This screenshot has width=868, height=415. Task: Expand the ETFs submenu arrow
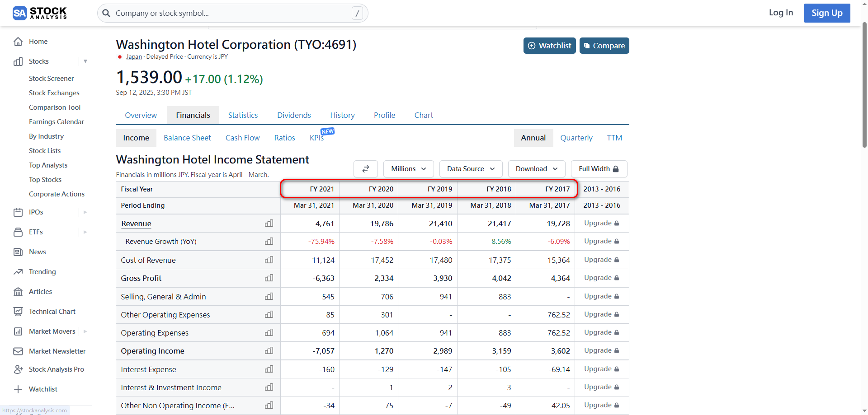pos(85,232)
